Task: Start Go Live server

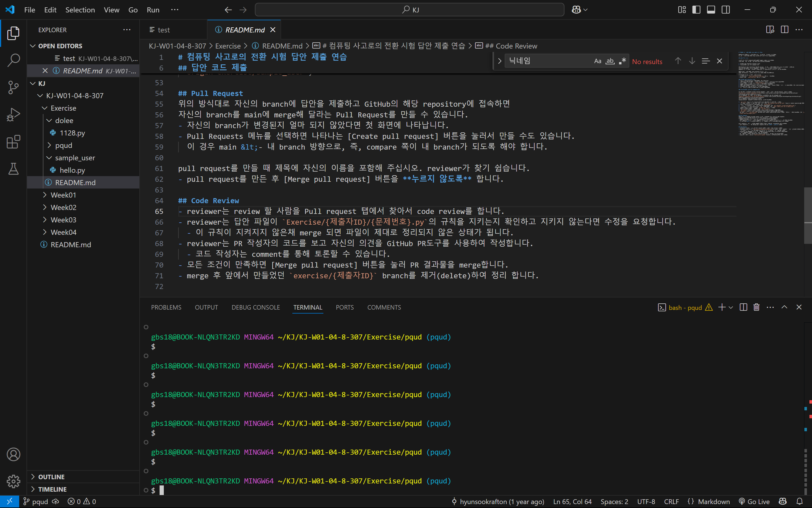Action: [x=754, y=501]
